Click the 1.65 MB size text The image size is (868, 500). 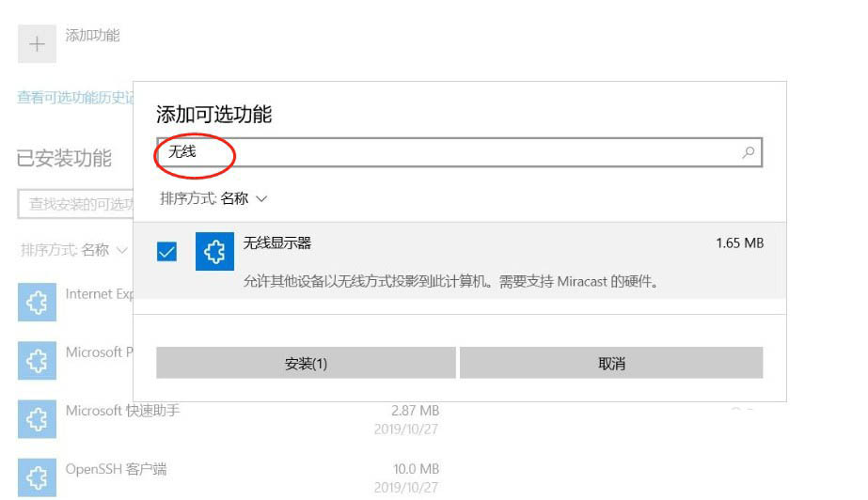coord(739,243)
